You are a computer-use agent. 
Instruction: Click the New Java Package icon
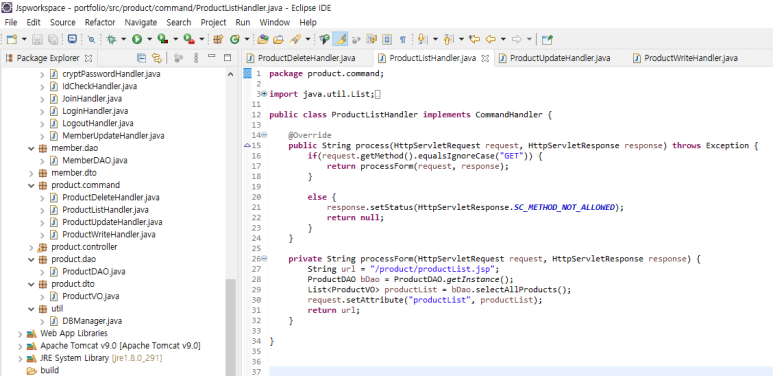218,39
